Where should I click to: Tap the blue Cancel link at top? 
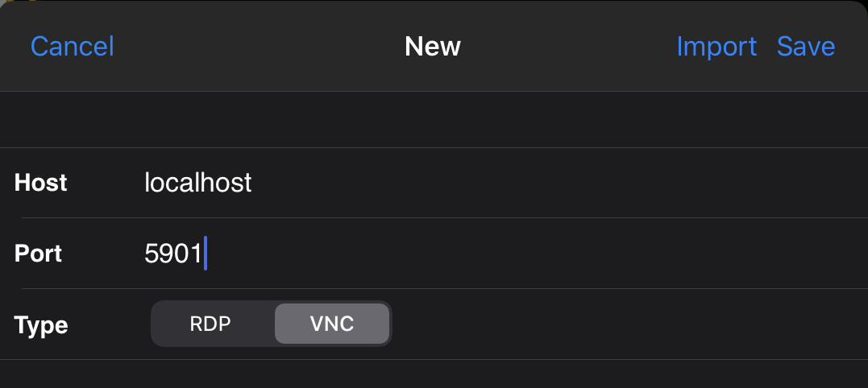(73, 46)
